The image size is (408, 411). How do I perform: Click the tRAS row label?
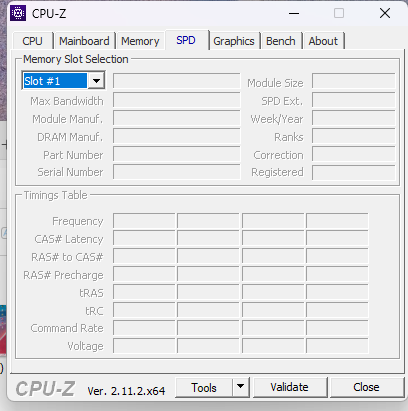tap(91, 293)
